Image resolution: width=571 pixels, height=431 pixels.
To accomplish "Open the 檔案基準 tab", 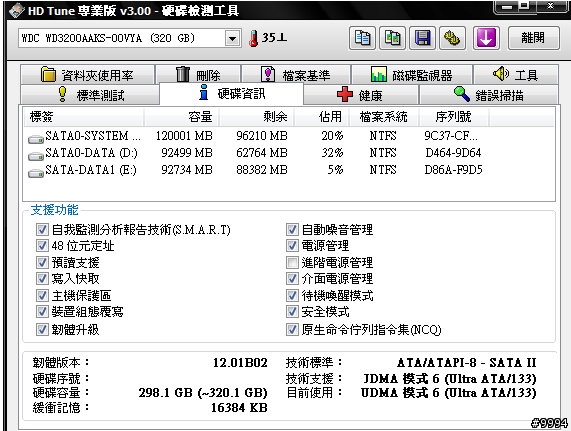I will point(296,75).
